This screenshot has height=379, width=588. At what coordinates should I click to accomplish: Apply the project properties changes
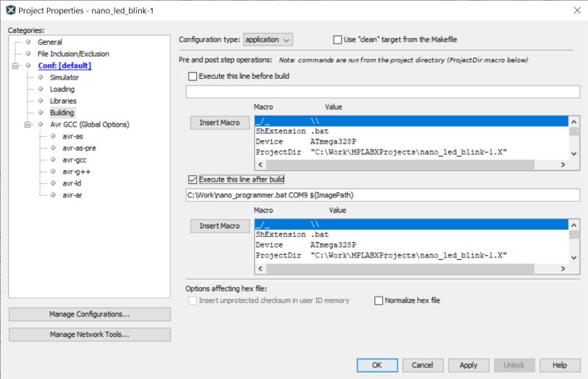pyautogui.click(x=469, y=365)
